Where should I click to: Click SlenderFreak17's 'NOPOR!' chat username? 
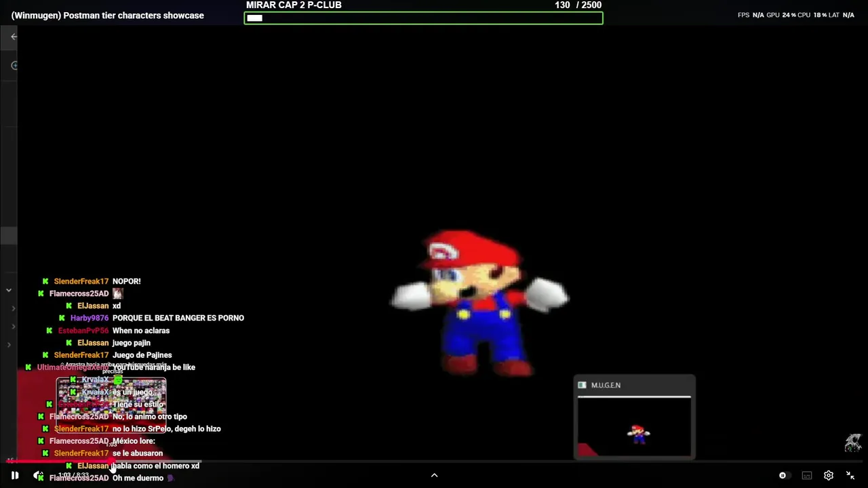pyautogui.click(x=81, y=281)
